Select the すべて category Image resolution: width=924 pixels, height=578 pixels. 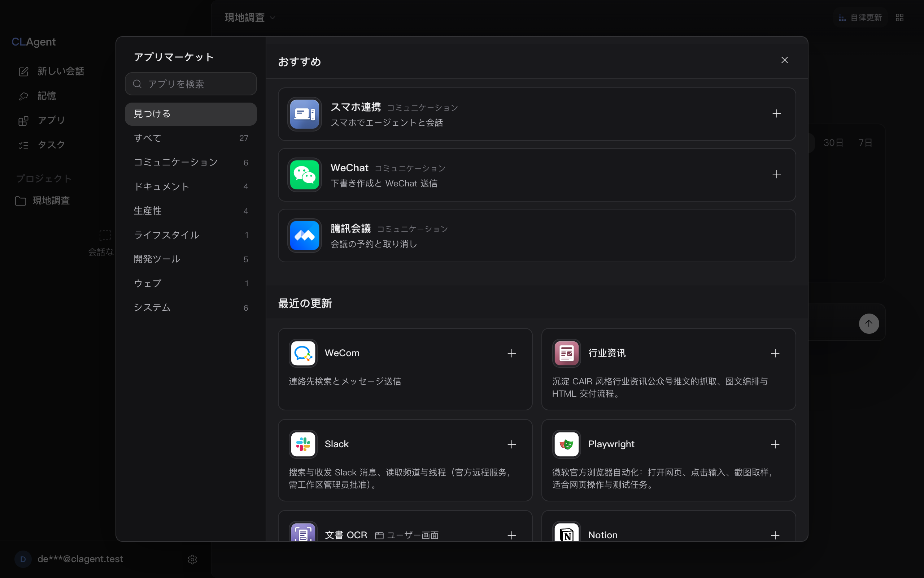[191, 138]
